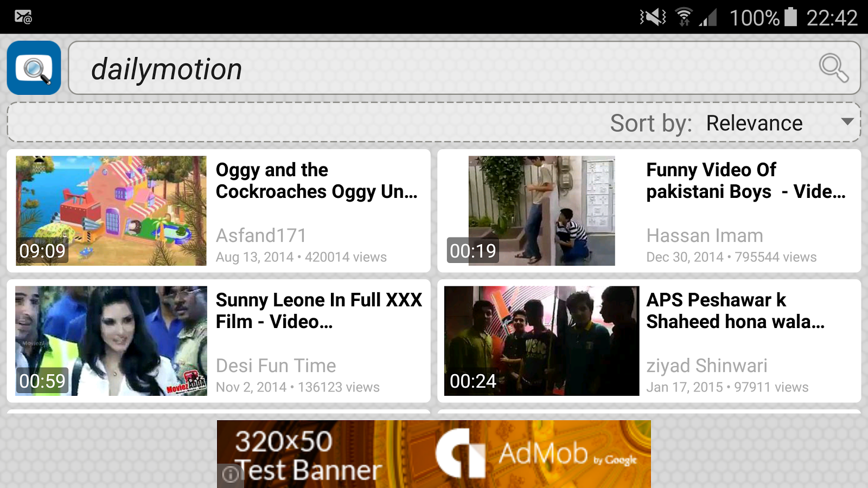Tap the 22:42 clock in status bar
This screenshot has height=488, width=868.
[x=832, y=18]
